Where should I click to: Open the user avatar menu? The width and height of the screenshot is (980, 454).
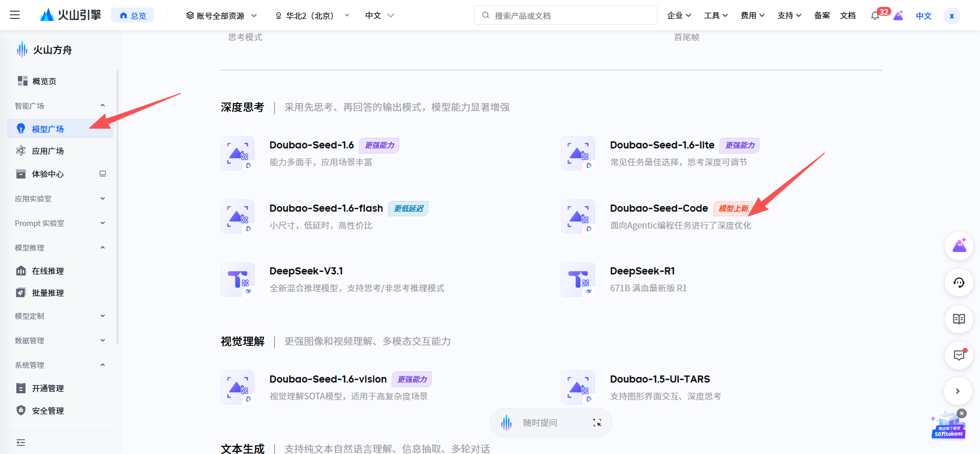952,16
